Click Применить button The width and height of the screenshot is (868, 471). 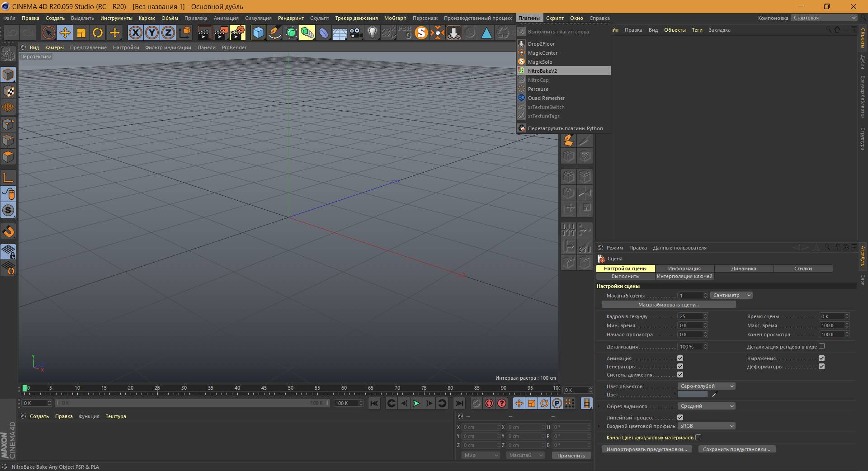(571, 456)
